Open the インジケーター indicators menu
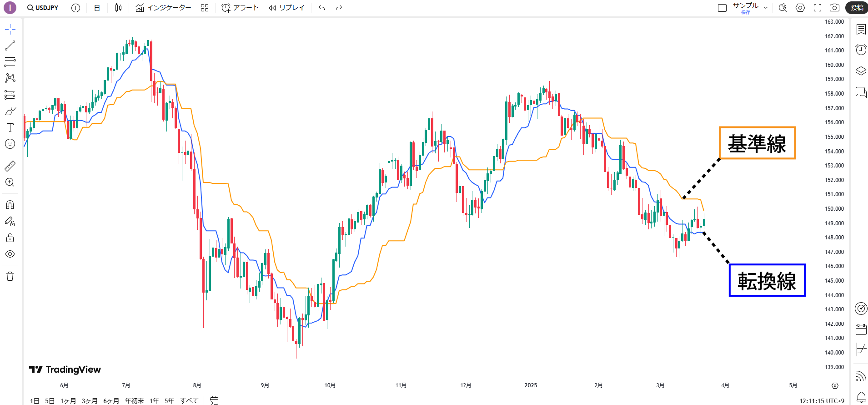Screen dimensions: 868x405 click(x=163, y=8)
